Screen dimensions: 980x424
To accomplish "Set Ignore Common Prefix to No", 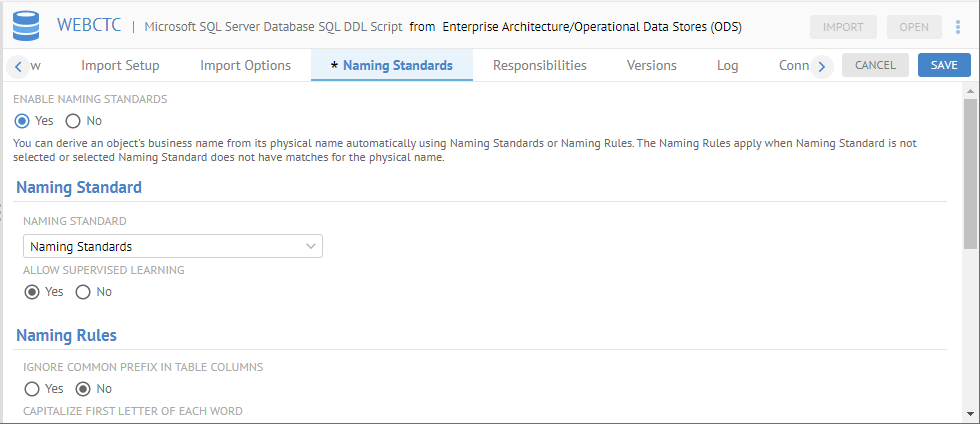I will coord(84,389).
